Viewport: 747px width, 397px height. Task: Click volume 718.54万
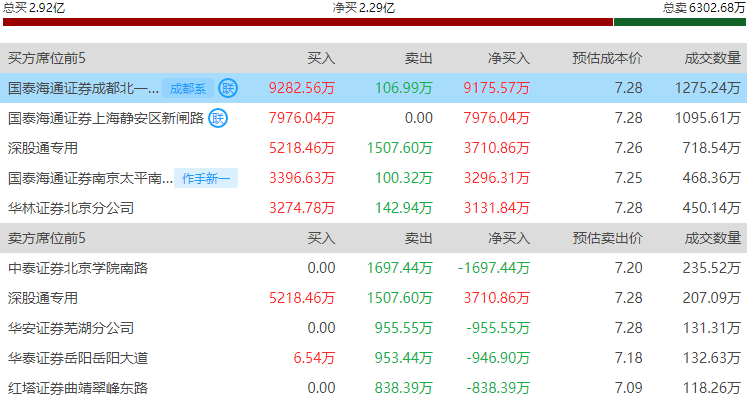712,148
